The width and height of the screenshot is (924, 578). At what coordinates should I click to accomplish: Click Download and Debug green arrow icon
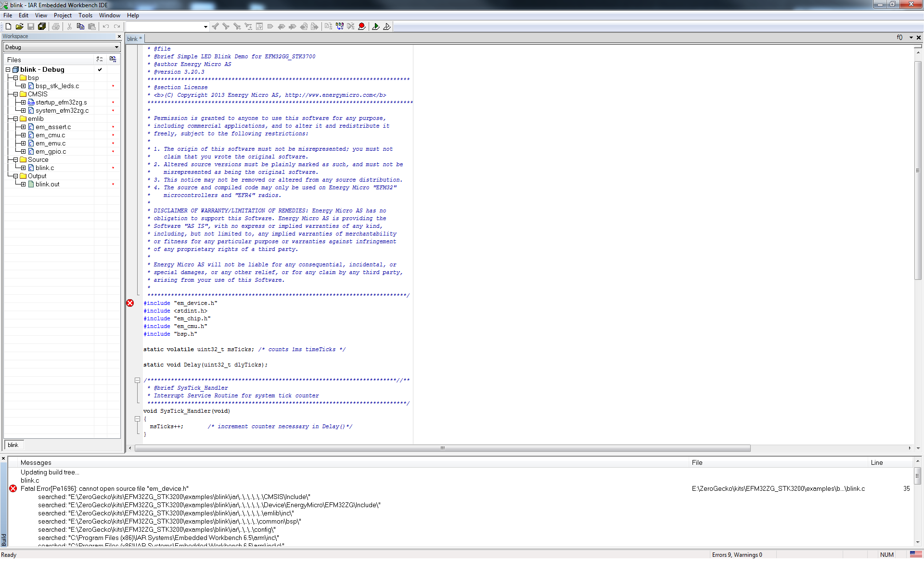pos(376,26)
